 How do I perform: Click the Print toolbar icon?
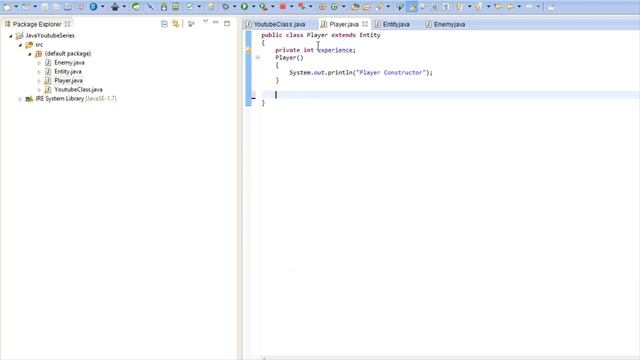tap(68, 7)
